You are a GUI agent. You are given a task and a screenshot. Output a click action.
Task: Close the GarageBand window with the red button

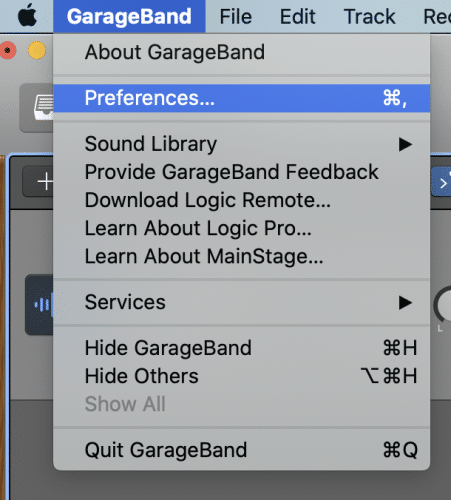(8, 51)
